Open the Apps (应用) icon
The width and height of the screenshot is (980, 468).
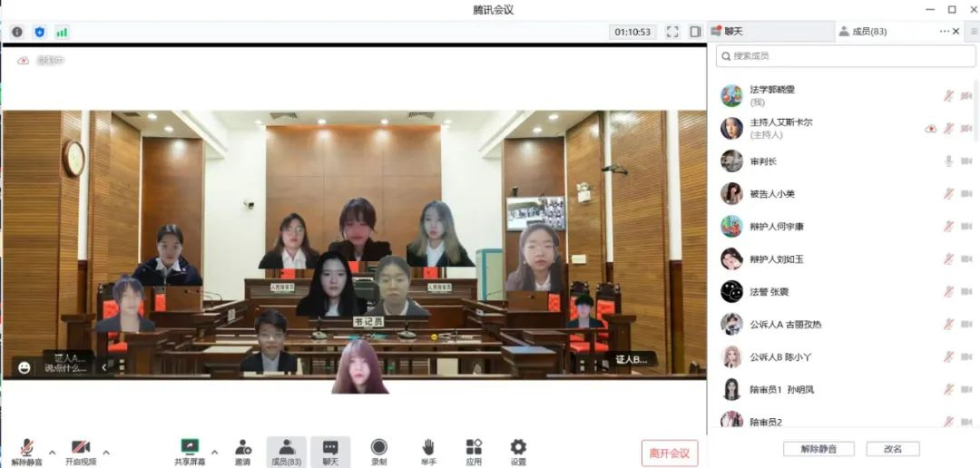point(474,448)
